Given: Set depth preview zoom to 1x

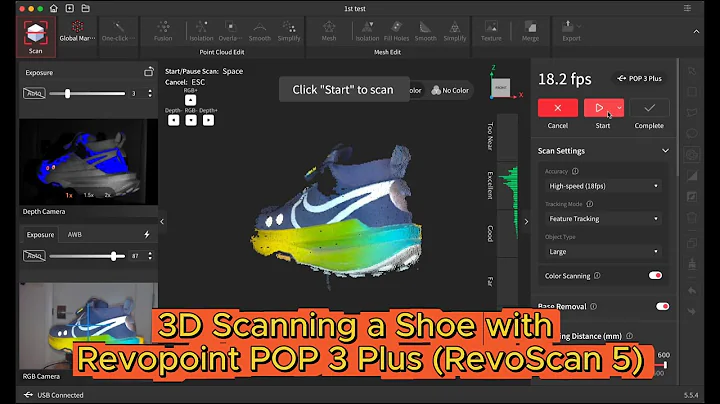Looking at the screenshot, I should (x=69, y=195).
